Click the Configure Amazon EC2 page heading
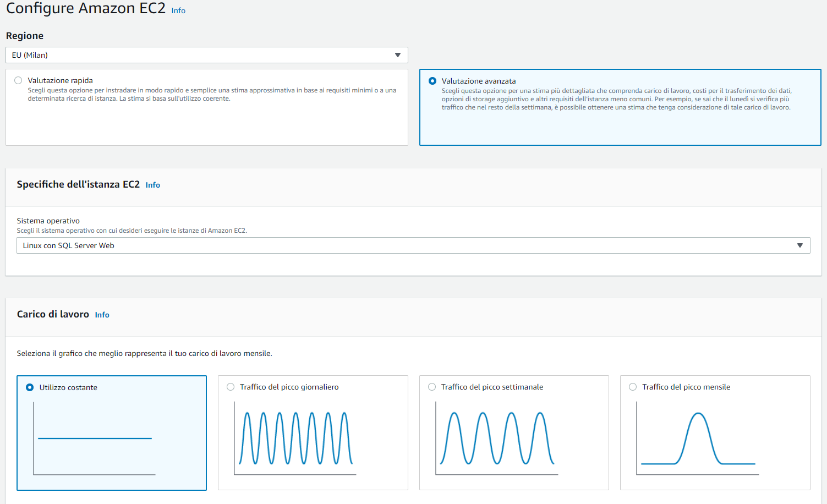 point(86,9)
